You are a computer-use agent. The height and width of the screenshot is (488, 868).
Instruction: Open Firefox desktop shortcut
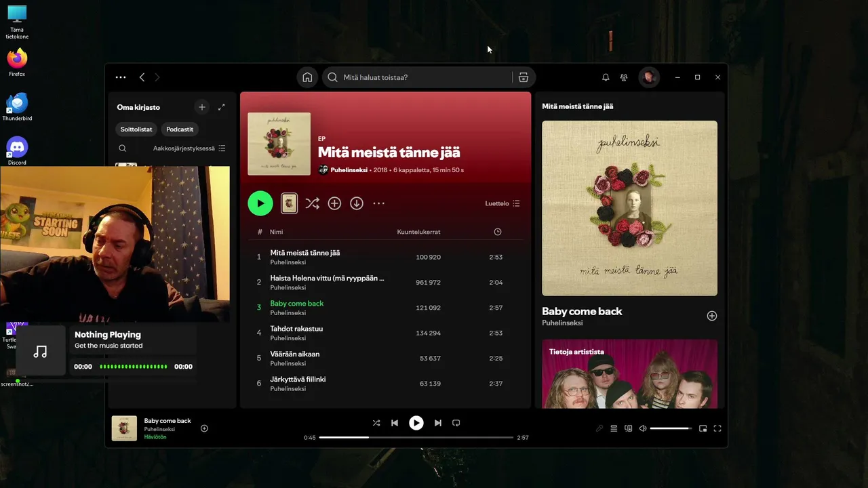17,63
